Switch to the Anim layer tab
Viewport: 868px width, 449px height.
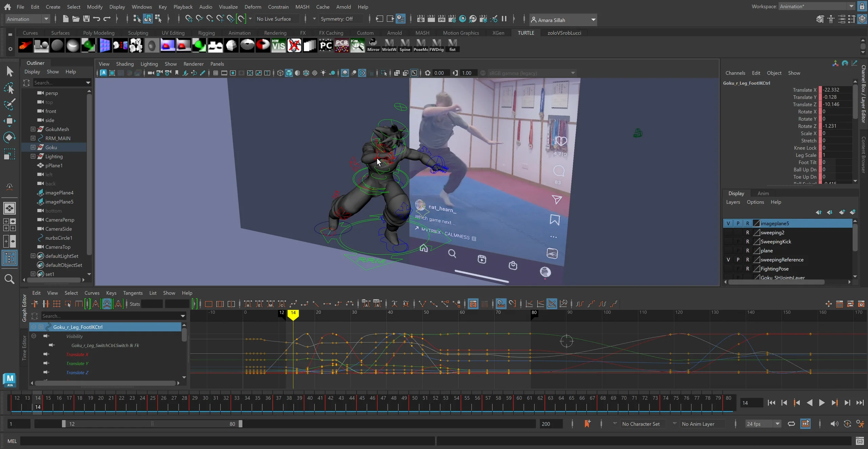(763, 193)
